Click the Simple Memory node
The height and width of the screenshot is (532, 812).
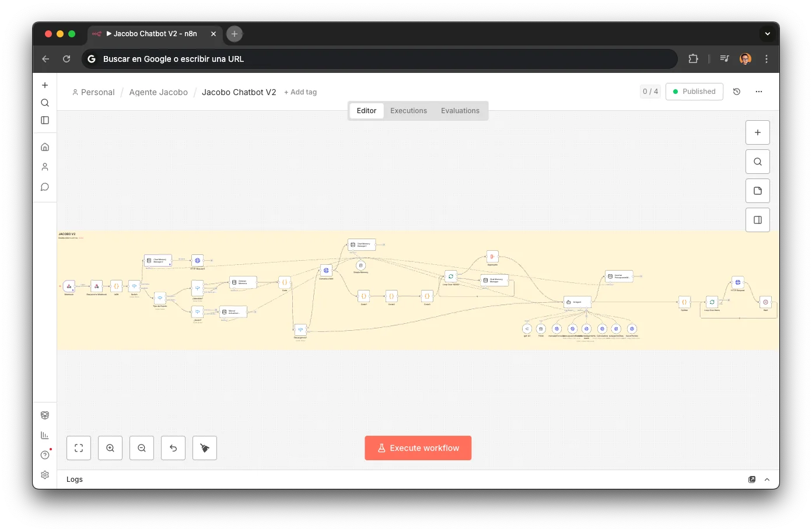[x=360, y=267]
